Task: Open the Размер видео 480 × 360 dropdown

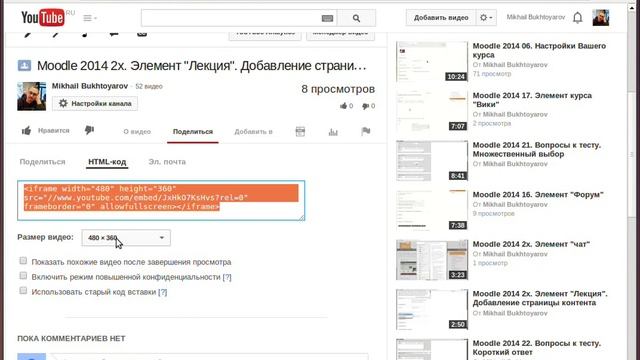Action: click(x=126, y=238)
